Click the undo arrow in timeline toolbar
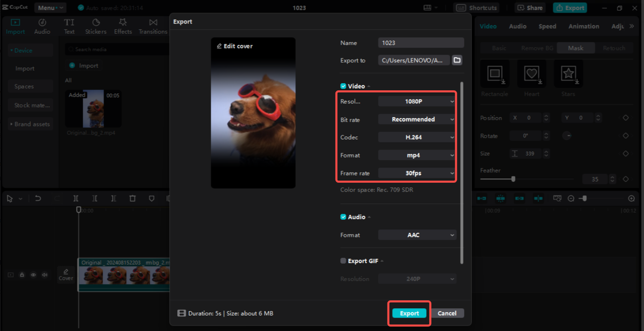 [38, 198]
